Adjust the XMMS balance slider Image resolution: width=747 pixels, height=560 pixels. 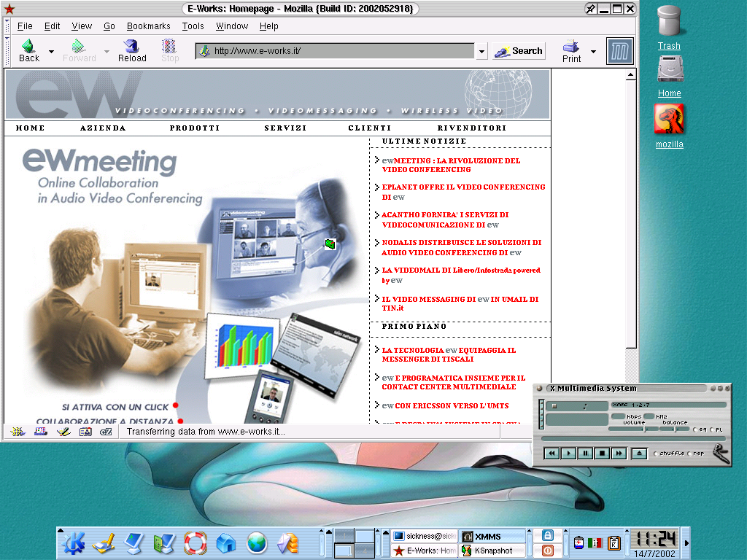click(675, 429)
